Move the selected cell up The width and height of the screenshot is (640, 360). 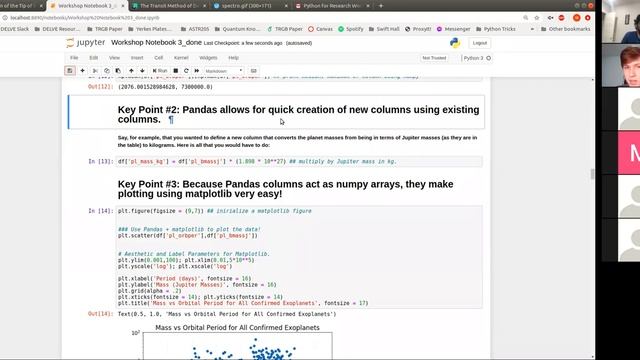(131, 71)
